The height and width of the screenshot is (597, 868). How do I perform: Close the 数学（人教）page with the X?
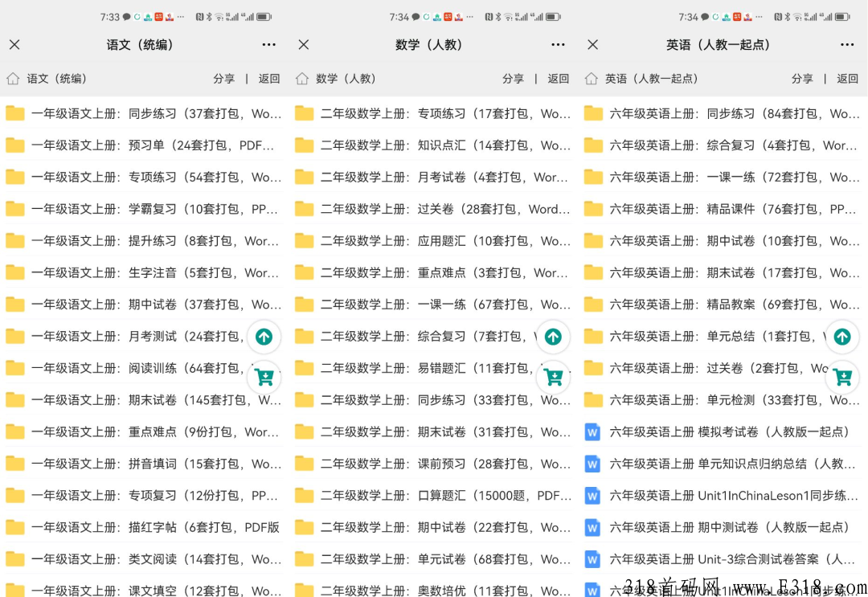304,45
